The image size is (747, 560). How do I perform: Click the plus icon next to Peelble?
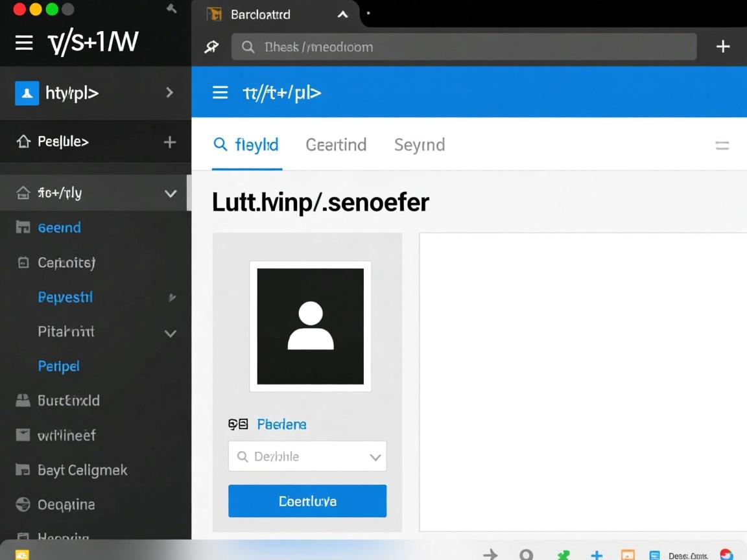[x=170, y=142]
